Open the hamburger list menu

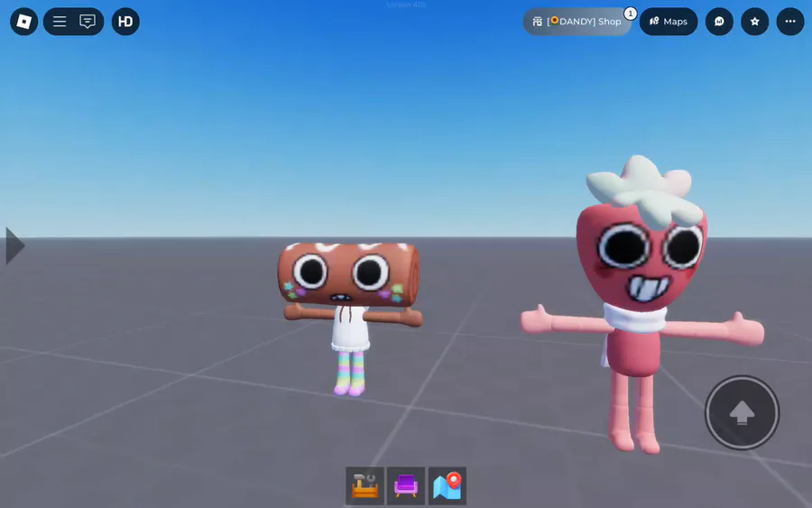pos(60,22)
